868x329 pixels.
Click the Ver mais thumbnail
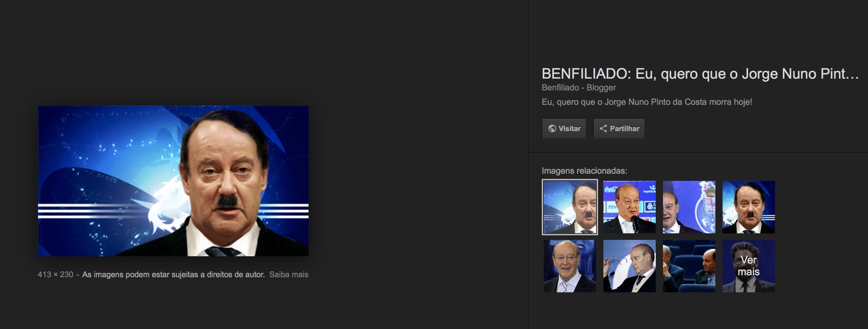click(x=749, y=266)
